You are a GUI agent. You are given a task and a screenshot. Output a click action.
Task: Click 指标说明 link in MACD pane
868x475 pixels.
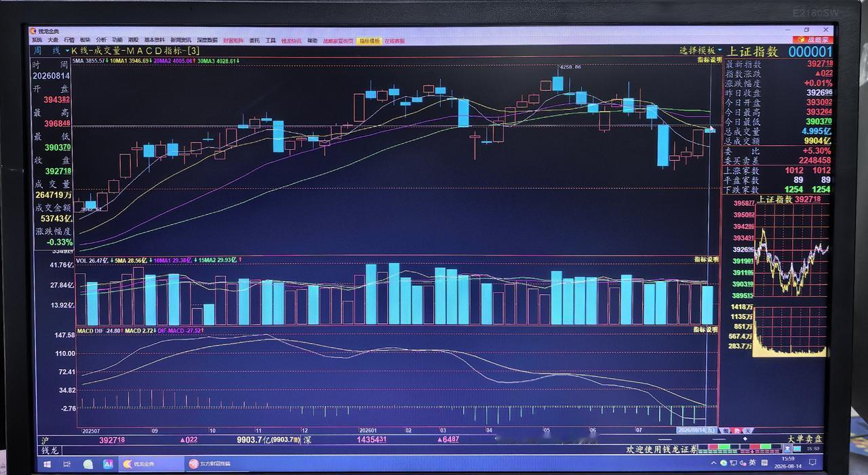point(705,329)
